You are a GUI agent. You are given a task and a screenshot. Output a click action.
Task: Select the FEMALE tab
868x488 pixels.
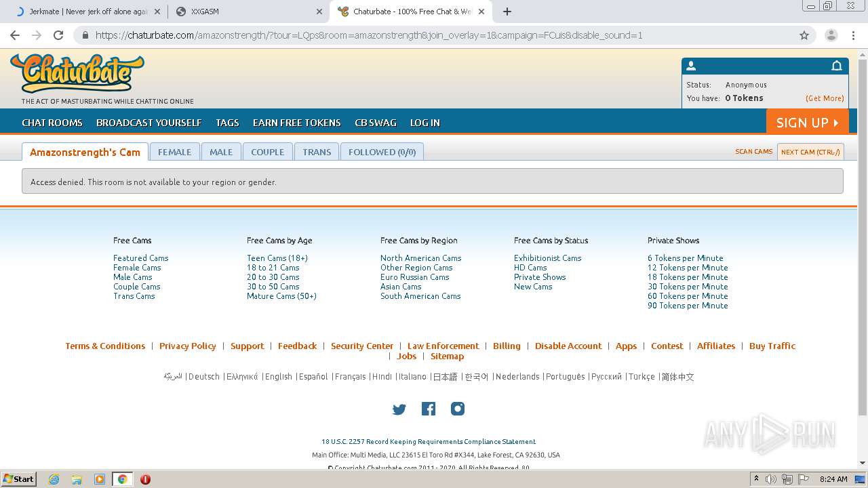[x=175, y=152]
